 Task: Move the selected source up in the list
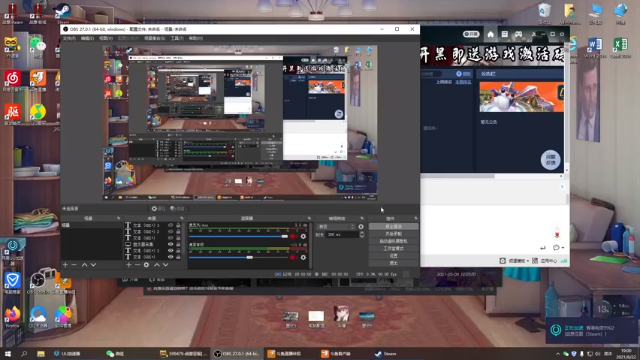(x=157, y=264)
